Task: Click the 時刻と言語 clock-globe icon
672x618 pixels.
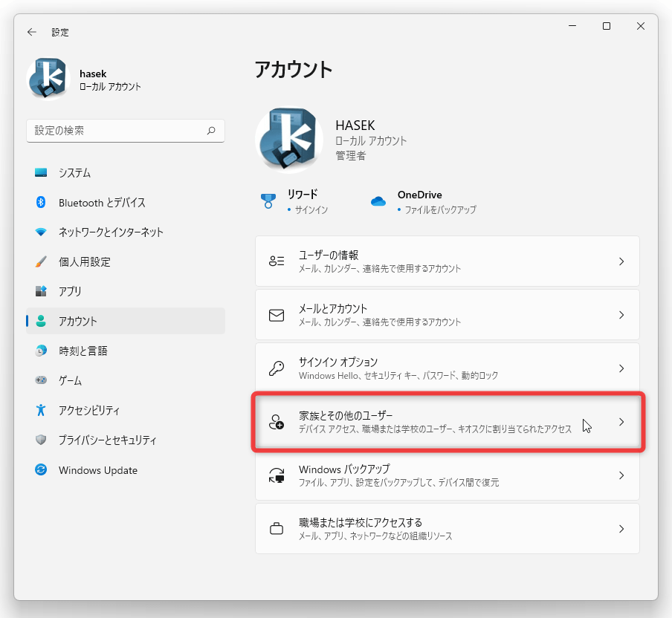Action: click(41, 351)
